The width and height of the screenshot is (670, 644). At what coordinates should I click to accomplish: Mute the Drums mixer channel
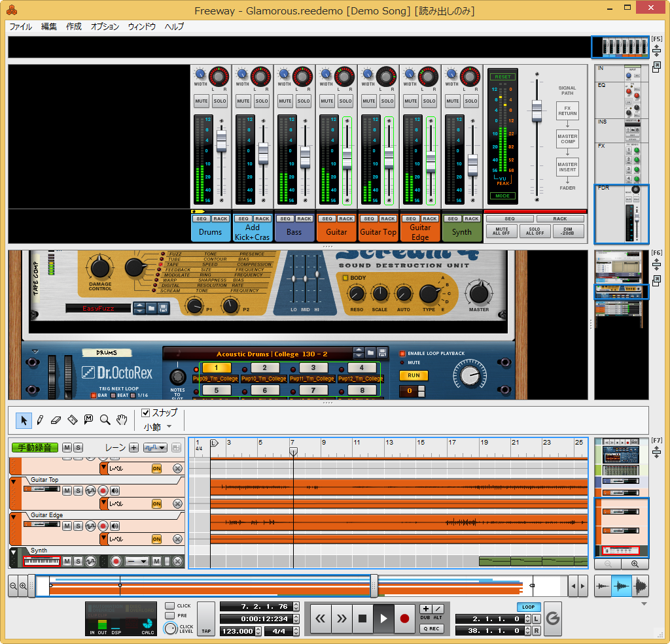[x=202, y=101]
